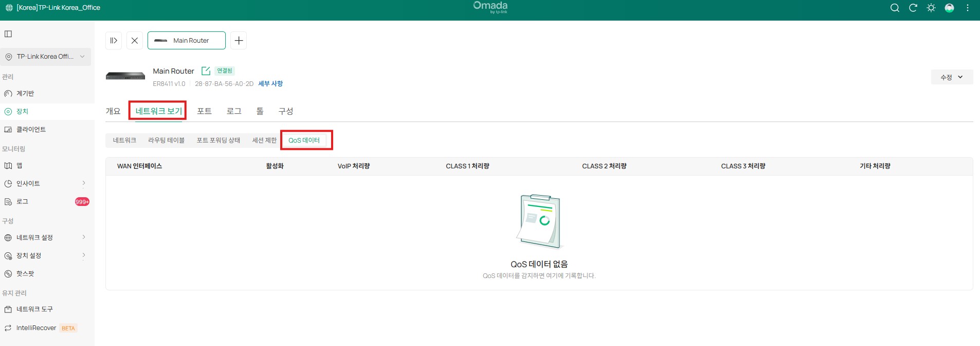Click the MAC address 28-87-BA-56-A0-2D
Screen dimensions: 980x346
pyautogui.click(x=224, y=84)
